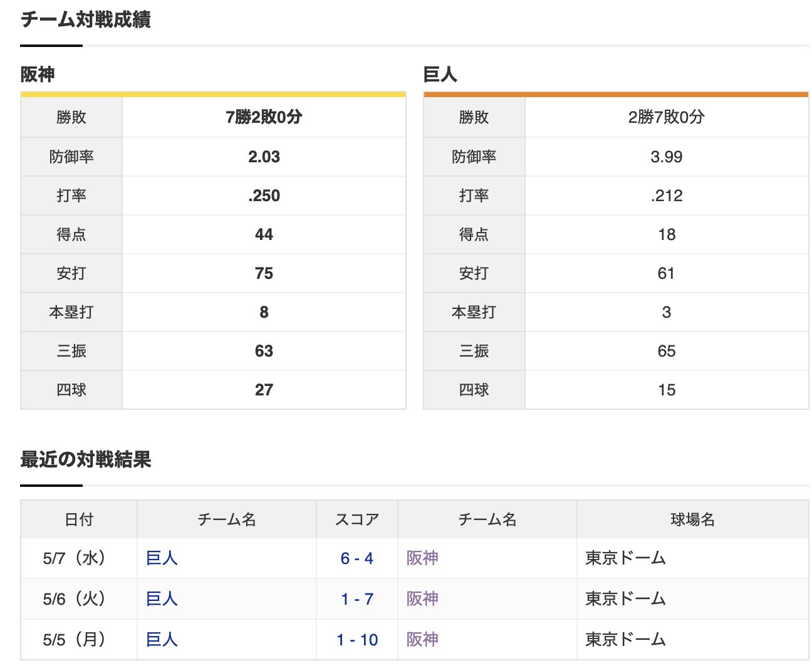Screen dimensions: 812x668
Task: Click the 防御率 row label under 巨人
Action: [x=474, y=157]
